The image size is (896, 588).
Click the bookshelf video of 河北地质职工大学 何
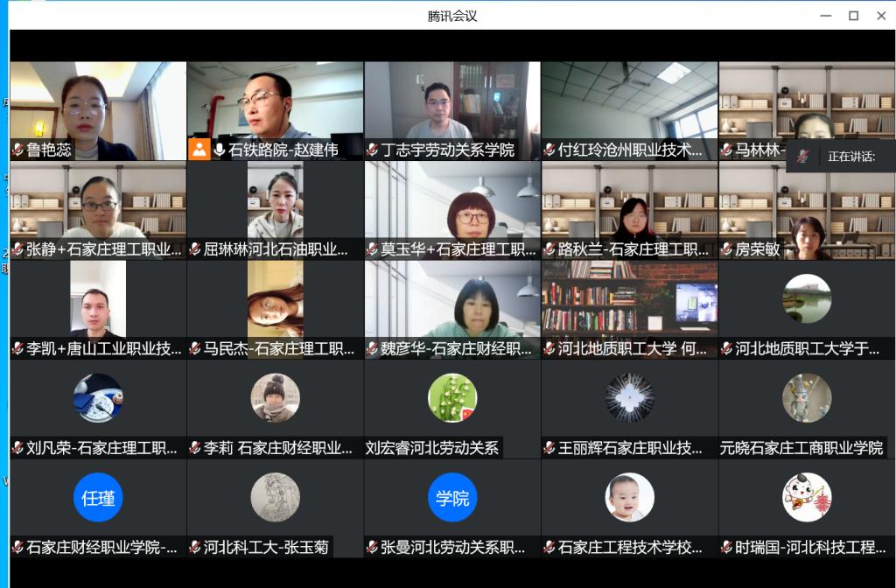(629, 304)
